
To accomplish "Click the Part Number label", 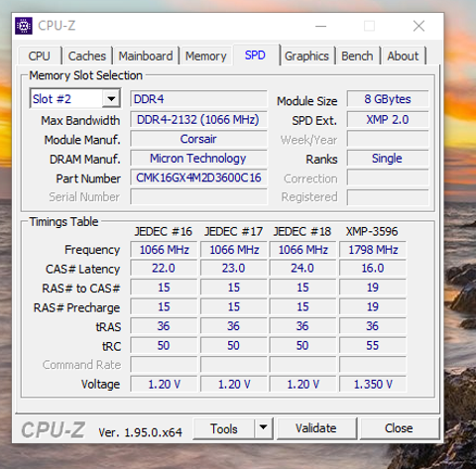I will point(88,178).
